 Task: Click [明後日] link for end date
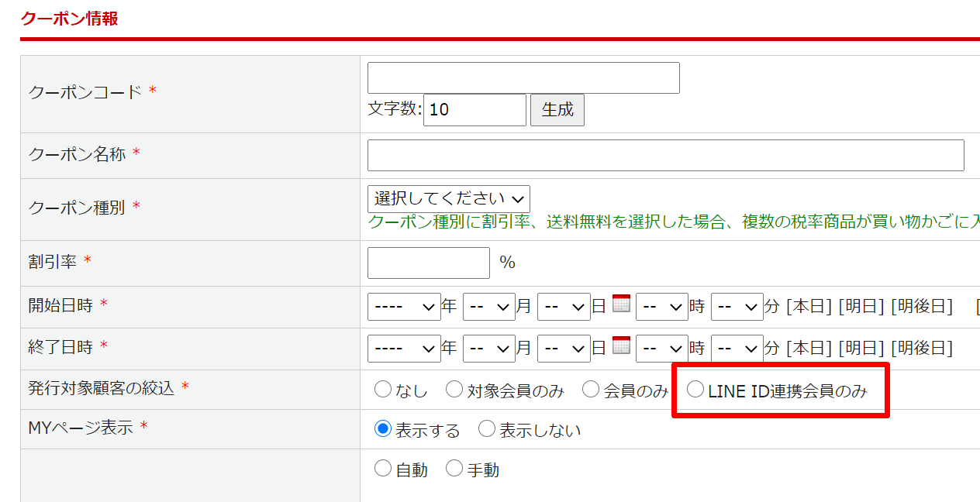click(x=921, y=349)
